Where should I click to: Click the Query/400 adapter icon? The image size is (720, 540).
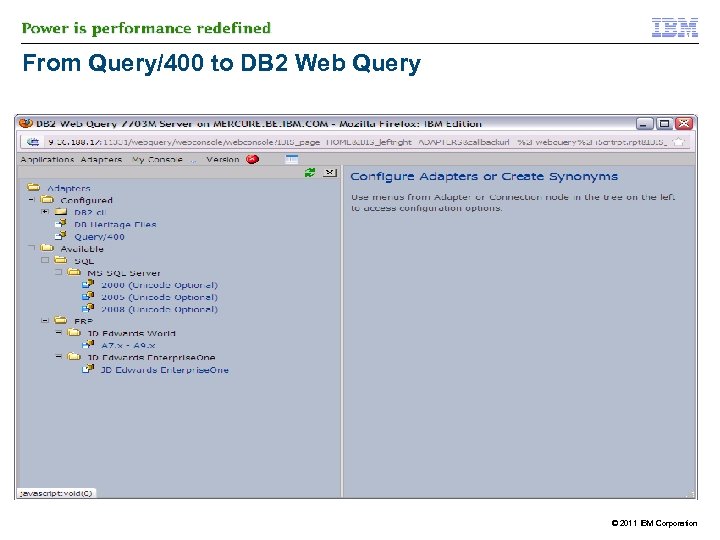[x=61, y=236]
